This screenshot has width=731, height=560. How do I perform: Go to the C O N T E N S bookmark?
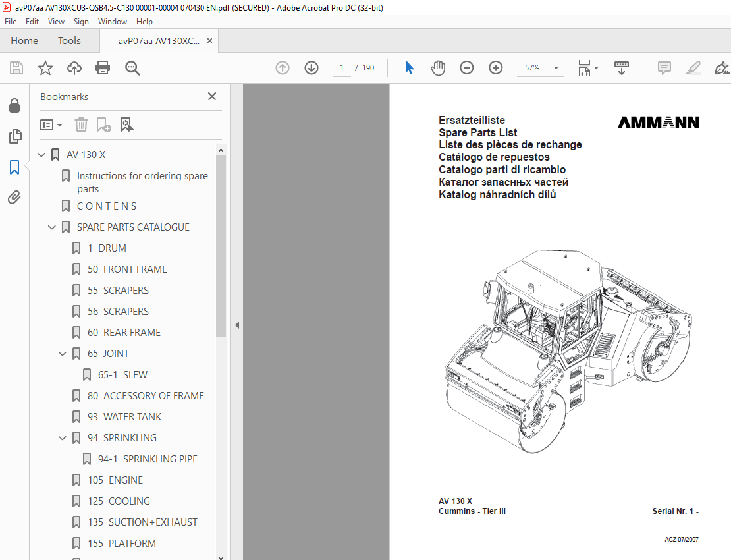107,206
